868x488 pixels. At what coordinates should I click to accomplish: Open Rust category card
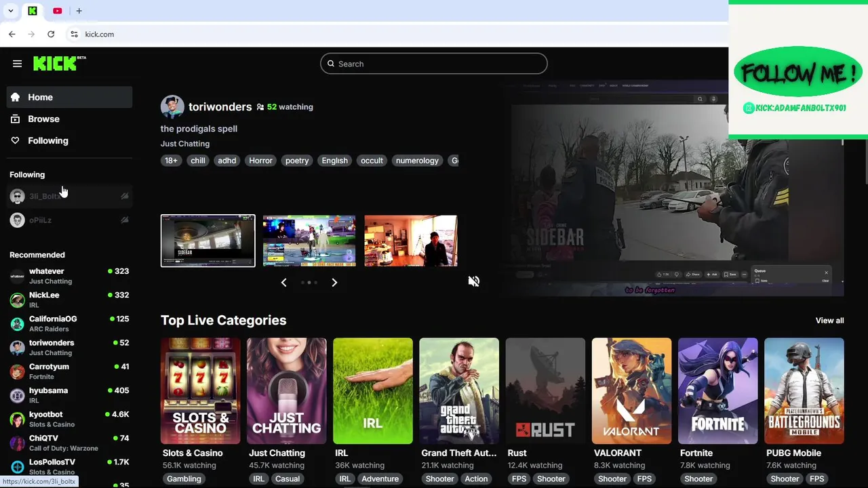click(545, 391)
